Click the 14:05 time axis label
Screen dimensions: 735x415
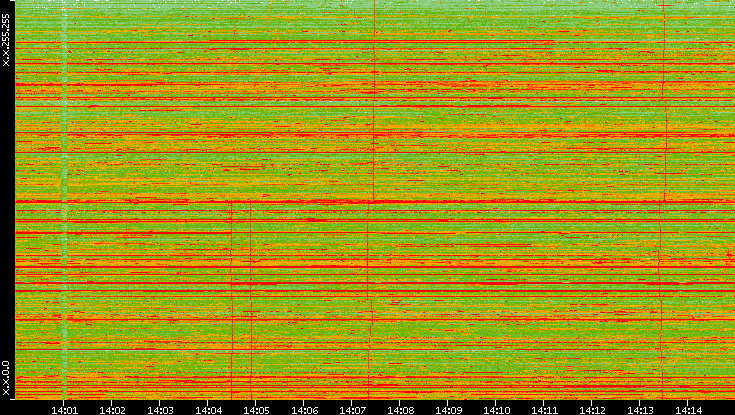point(256,409)
